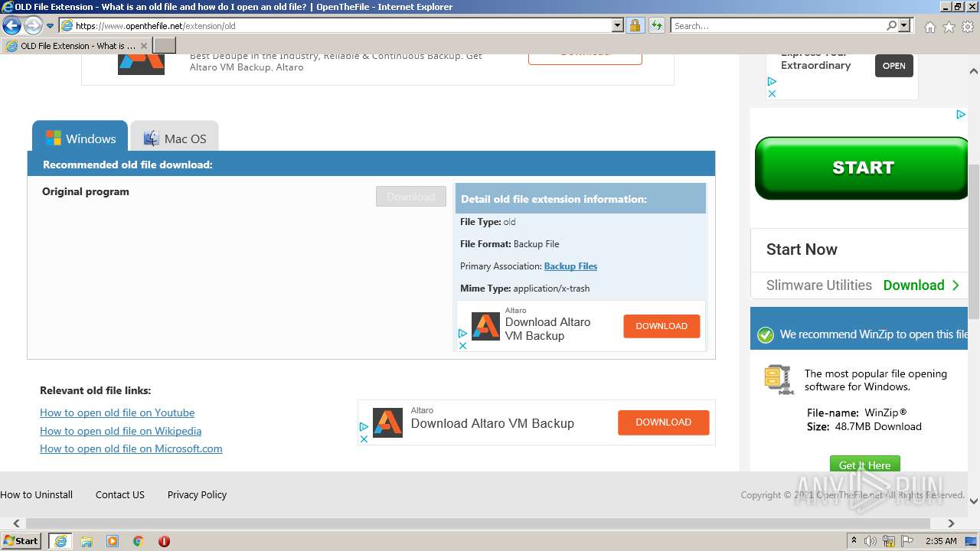Click the horizontal scrollbar thumb
The image size is (980, 551).
[478, 523]
